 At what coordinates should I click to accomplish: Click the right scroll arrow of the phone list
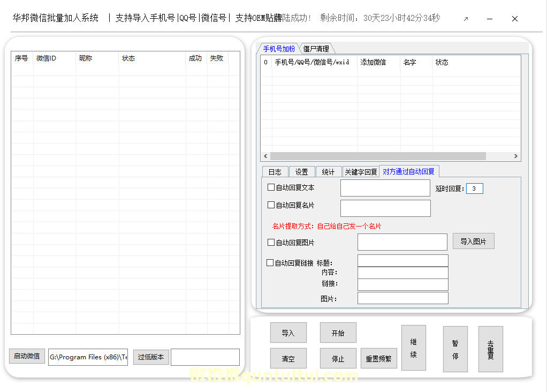click(x=515, y=156)
